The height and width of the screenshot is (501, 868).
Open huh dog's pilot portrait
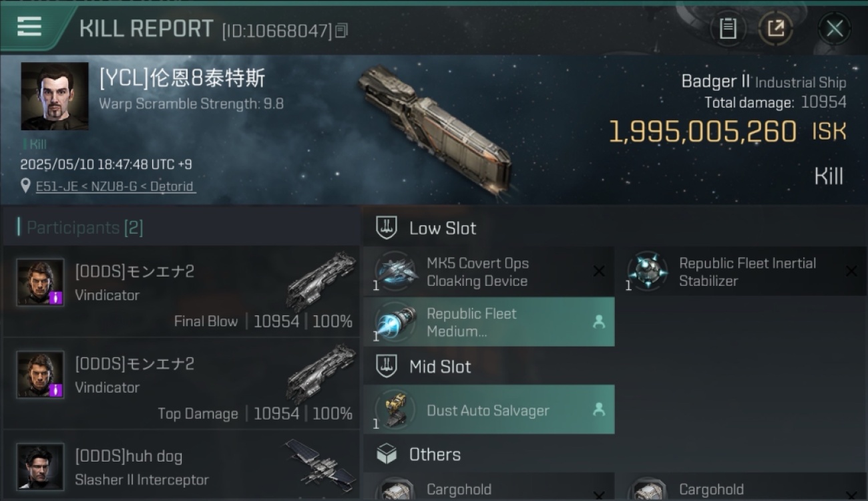[x=41, y=466]
